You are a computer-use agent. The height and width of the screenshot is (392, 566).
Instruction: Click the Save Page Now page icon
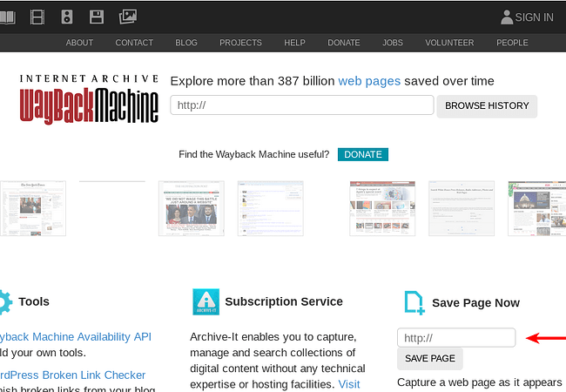pyautogui.click(x=414, y=302)
